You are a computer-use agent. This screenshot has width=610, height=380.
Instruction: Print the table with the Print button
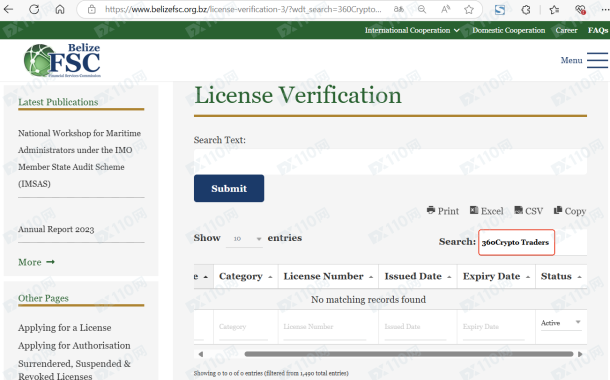[443, 211]
